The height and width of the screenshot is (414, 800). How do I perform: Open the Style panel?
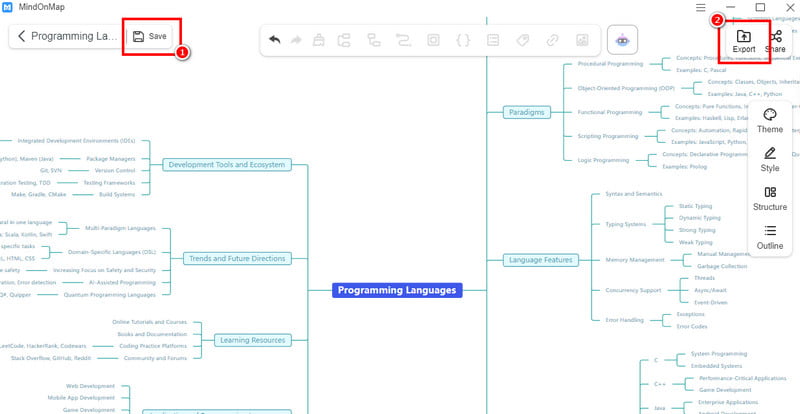click(x=770, y=159)
